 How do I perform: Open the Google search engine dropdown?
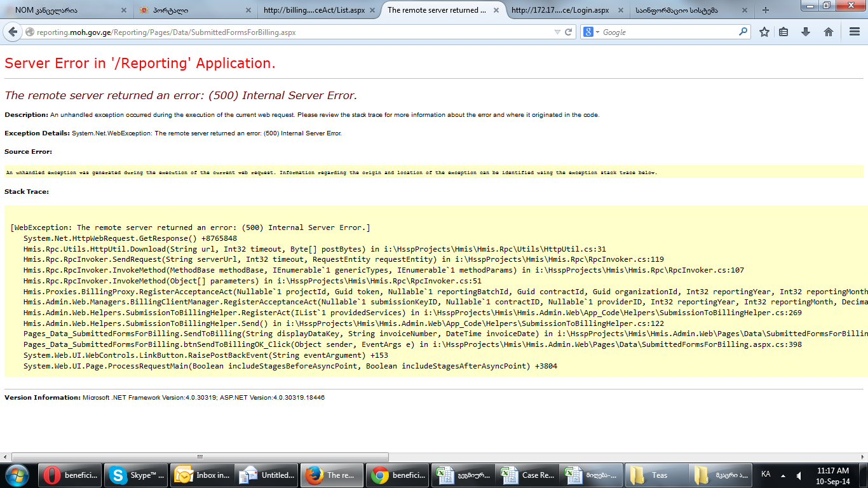(x=591, y=32)
